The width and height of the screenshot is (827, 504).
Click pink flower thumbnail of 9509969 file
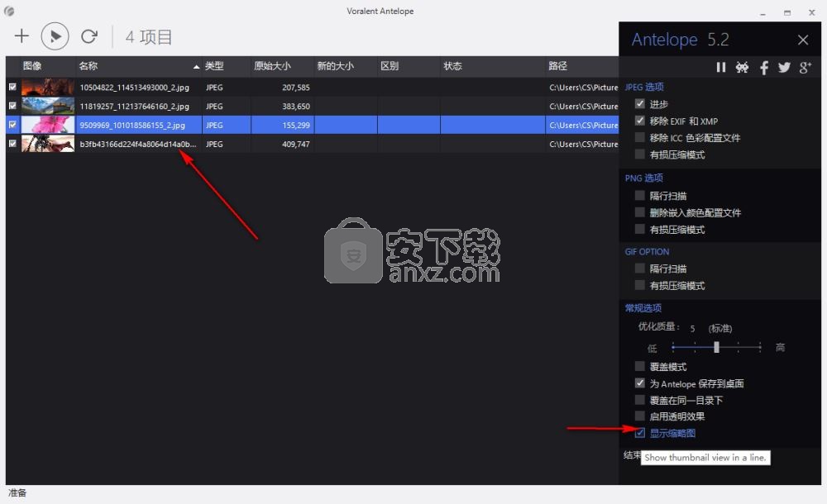47,125
